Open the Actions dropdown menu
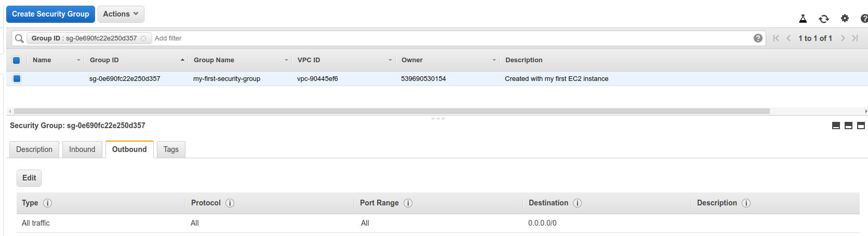The image size is (868, 236). [x=121, y=14]
